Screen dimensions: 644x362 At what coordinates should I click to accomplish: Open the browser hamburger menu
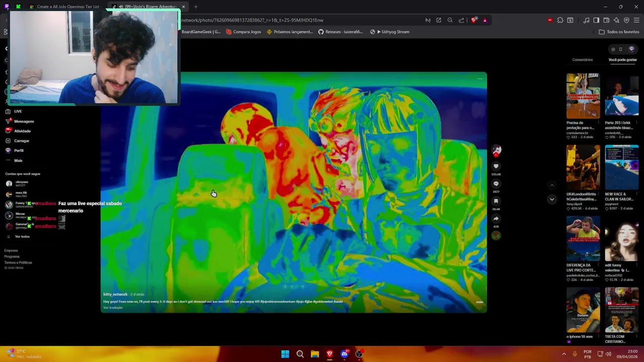coord(636,20)
